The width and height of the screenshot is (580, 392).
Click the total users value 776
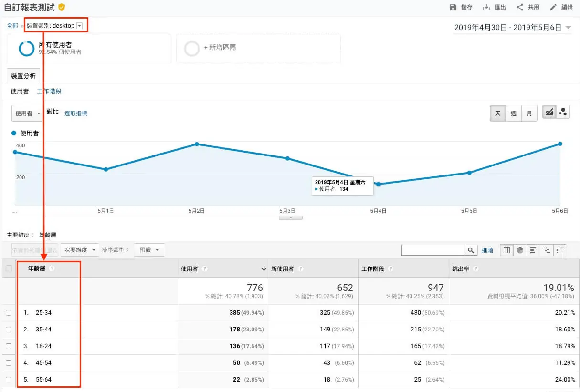(255, 288)
